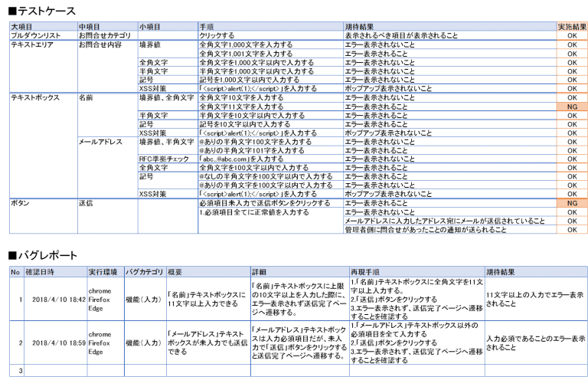Select メールアドレスに入力したアドレス宛 expected result cell
The width and height of the screenshot is (588, 377).
click(x=450, y=221)
